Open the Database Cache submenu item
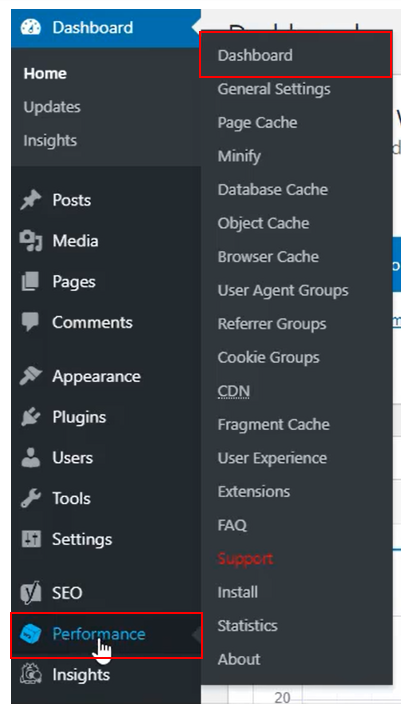This screenshot has width=401, height=710. click(x=272, y=190)
